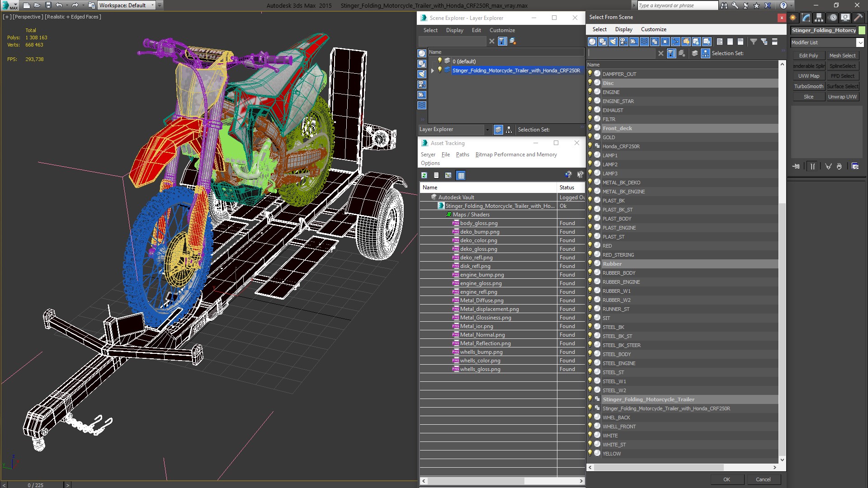868x488 pixels.
Task: Toggle Display Helpers filter in Select From Scene
Action: (x=634, y=42)
